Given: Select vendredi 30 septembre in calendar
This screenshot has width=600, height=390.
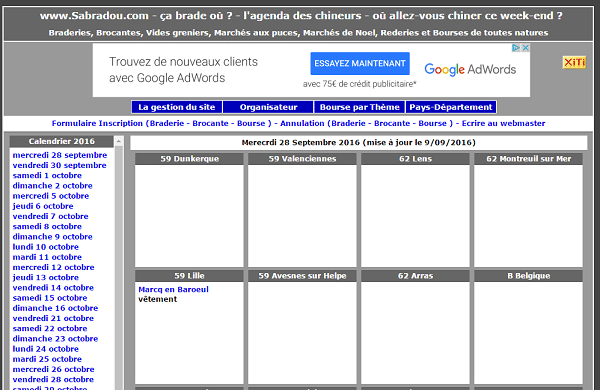Looking at the screenshot, I should coord(59,165).
